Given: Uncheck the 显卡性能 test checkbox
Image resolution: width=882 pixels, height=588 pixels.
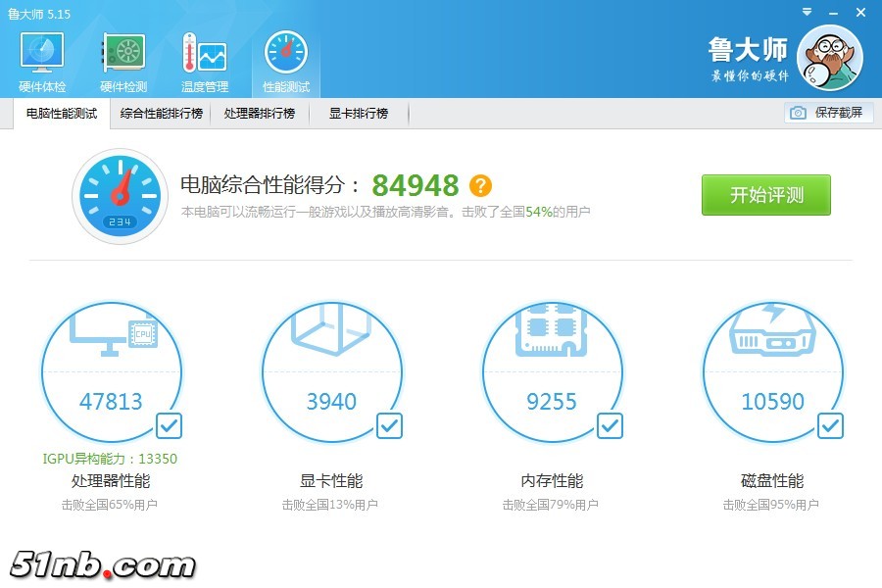Looking at the screenshot, I should pyautogui.click(x=389, y=425).
